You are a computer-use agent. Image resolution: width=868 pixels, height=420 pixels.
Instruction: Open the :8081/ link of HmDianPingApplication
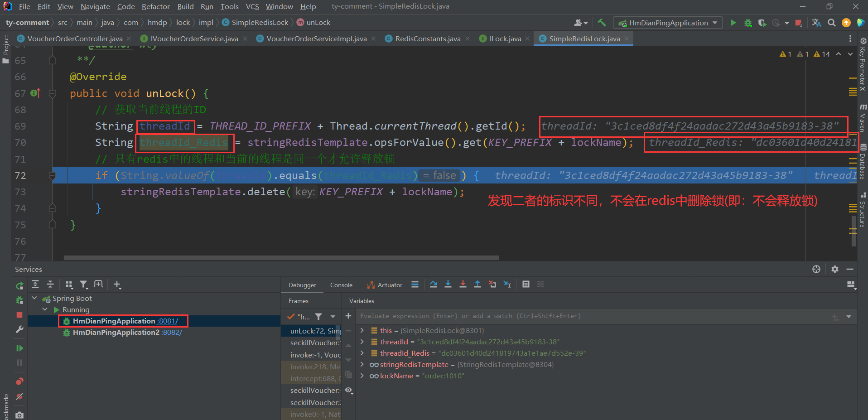[x=167, y=321]
